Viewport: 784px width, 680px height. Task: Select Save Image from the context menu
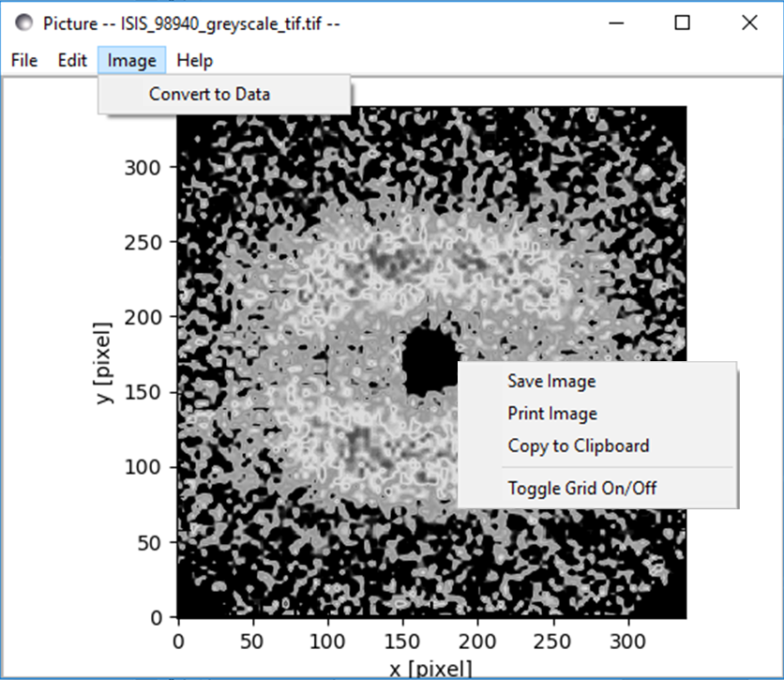(551, 381)
